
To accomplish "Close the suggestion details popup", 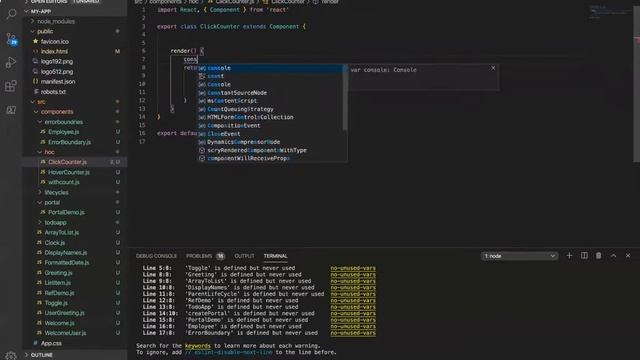I will [x=493, y=68].
